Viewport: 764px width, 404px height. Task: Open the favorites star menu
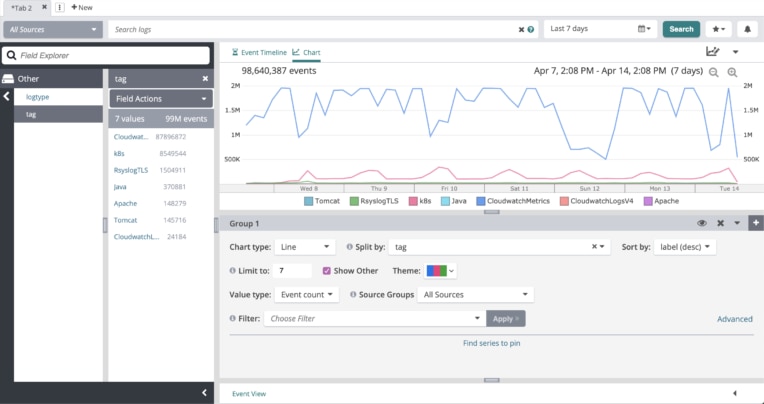point(718,29)
